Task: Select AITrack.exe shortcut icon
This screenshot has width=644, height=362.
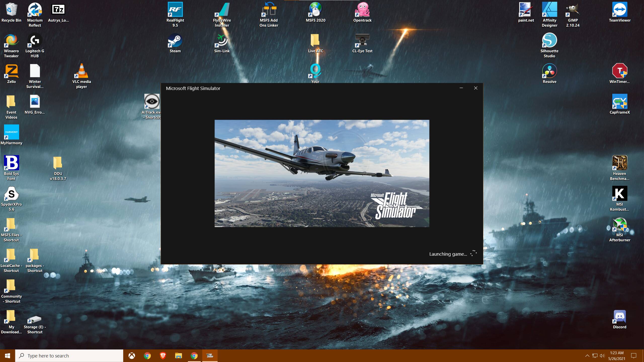Action: pyautogui.click(x=152, y=107)
